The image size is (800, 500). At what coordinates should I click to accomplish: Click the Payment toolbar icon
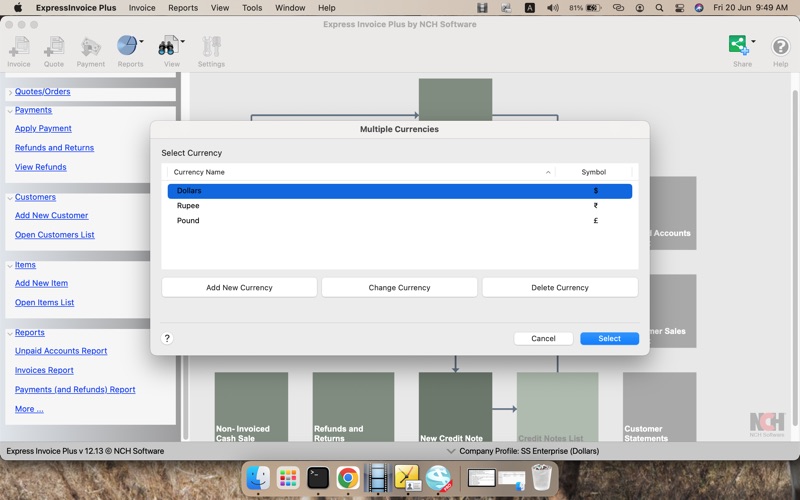(91, 46)
